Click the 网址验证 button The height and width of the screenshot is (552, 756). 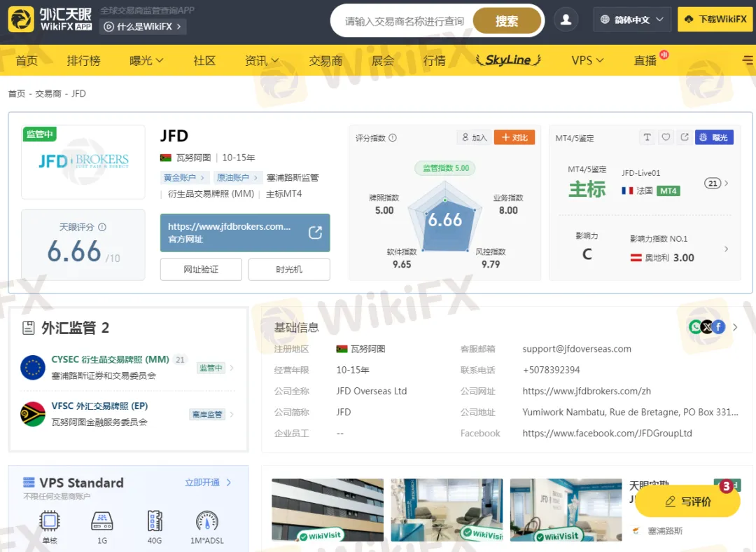(201, 269)
